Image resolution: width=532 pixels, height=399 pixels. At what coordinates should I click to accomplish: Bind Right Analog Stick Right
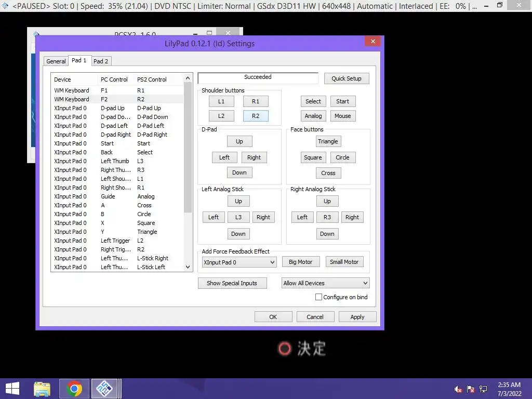click(352, 217)
